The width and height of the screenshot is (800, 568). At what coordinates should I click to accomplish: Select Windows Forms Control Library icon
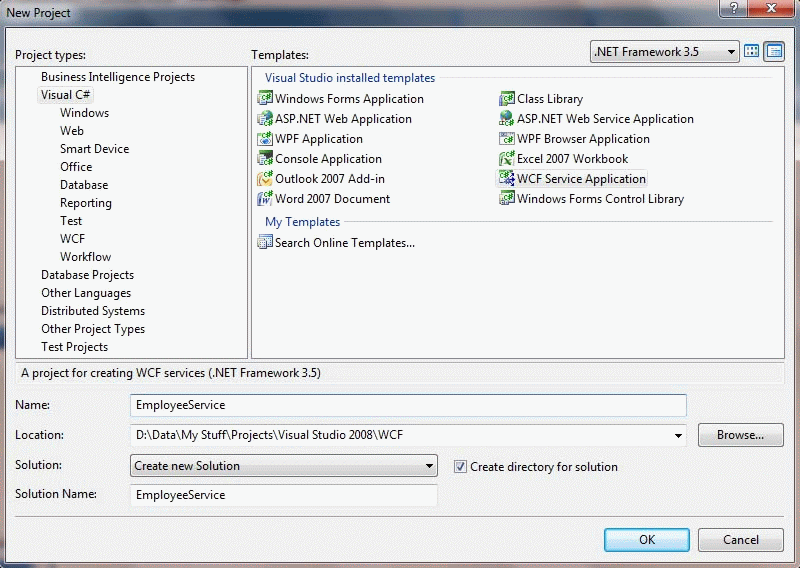click(507, 198)
